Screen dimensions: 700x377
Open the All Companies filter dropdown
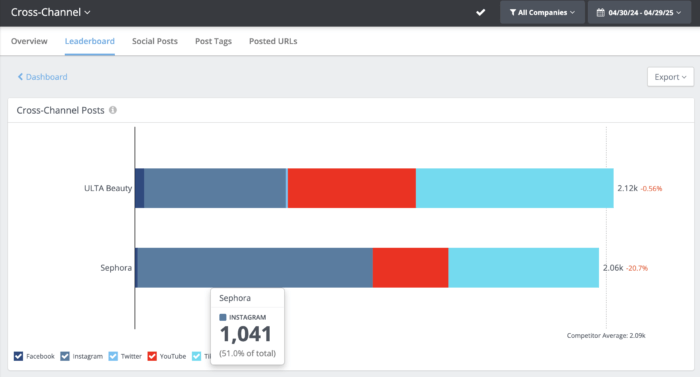click(x=542, y=13)
